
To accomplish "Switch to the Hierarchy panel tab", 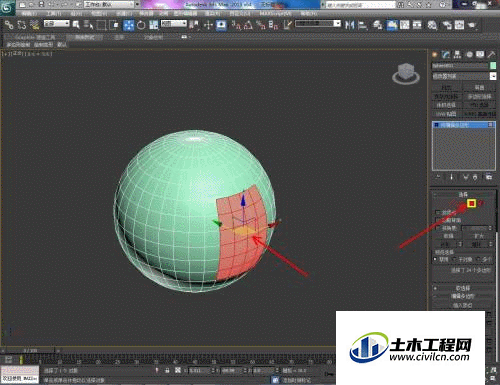I will pos(457,54).
